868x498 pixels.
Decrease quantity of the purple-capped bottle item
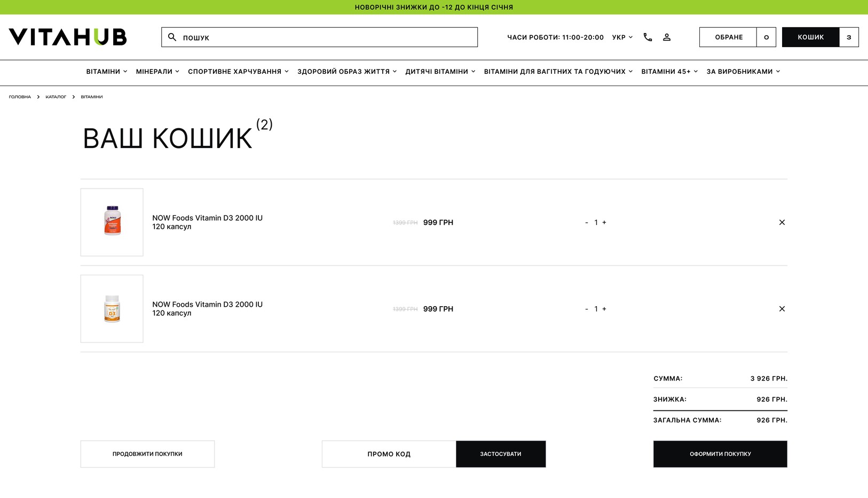[x=587, y=222]
